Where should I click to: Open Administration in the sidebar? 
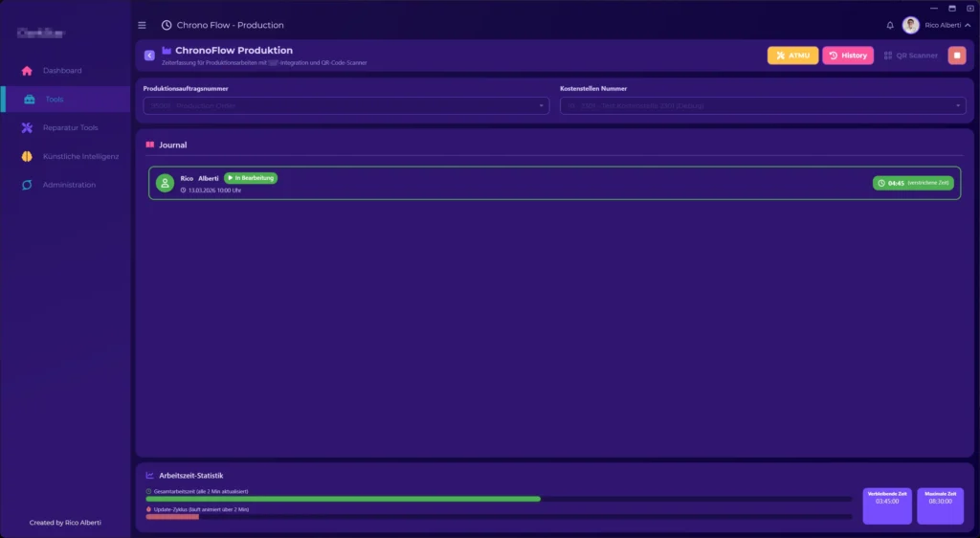[x=65, y=185]
